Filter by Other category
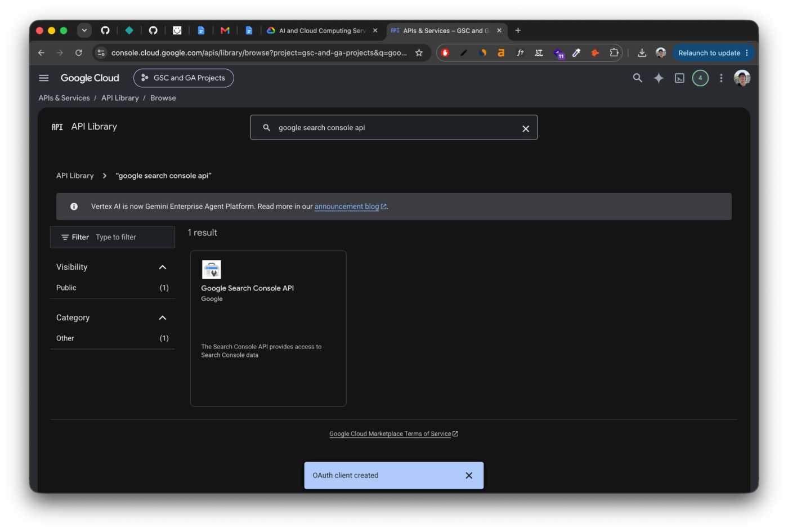This screenshot has width=788, height=532. (x=113, y=338)
